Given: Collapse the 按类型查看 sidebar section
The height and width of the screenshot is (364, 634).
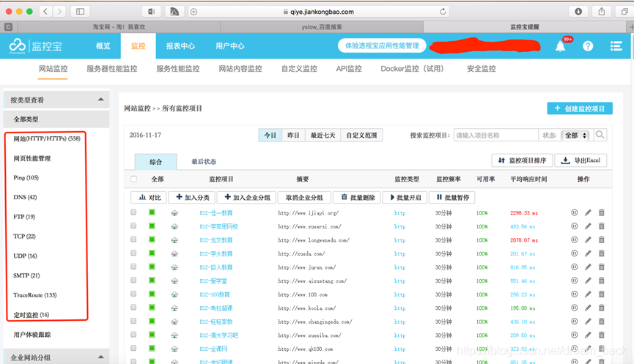Looking at the screenshot, I should coord(100,100).
